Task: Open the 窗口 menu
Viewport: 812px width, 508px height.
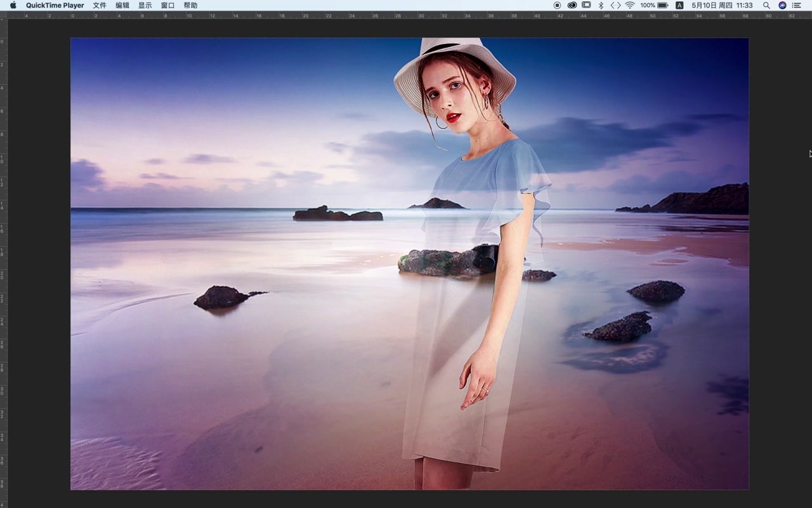Action: coord(167,5)
